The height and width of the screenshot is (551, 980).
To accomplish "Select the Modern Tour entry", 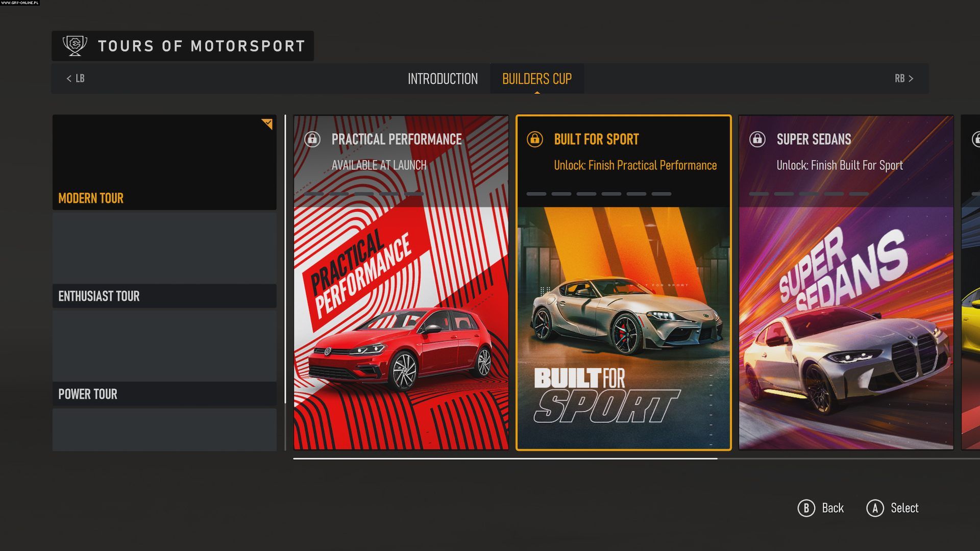I will tap(164, 162).
